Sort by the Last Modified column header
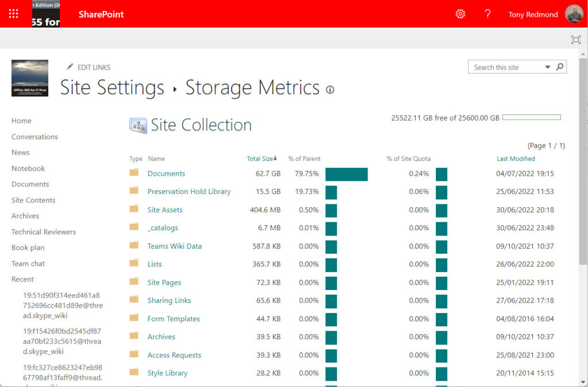The image size is (588, 387). (516, 158)
